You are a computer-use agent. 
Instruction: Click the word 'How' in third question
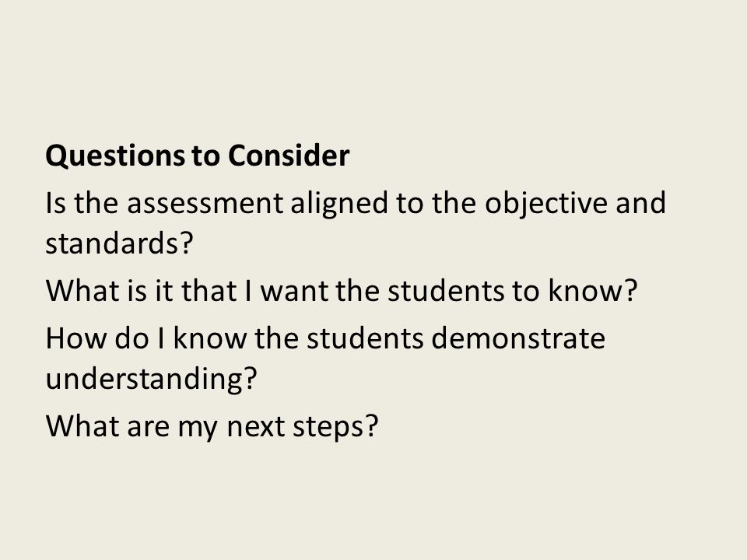click(x=76, y=338)
